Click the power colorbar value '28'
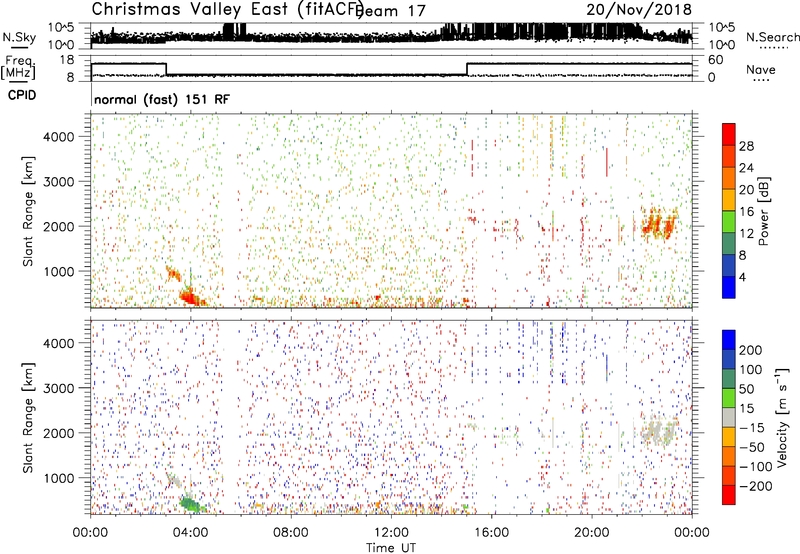The height and width of the screenshot is (554, 800). click(746, 146)
